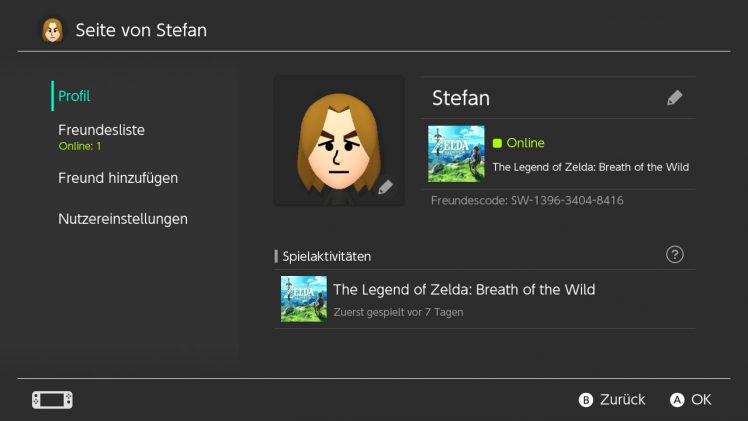Viewport: 748px width, 421px height.
Task: Open Nutzereinstellungen from the sidebar
Action: click(123, 219)
